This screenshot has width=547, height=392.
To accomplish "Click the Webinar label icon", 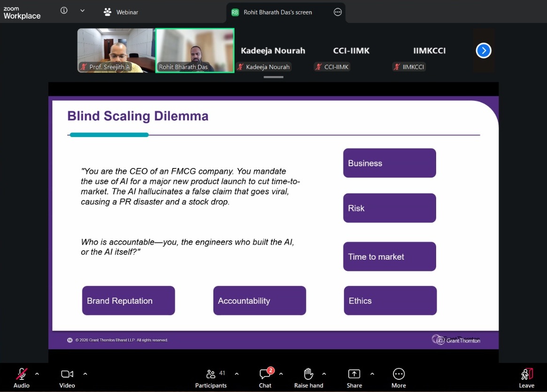I will coord(108,12).
